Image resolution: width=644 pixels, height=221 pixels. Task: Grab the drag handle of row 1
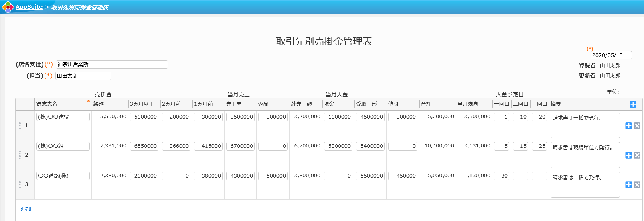[20, 125]
